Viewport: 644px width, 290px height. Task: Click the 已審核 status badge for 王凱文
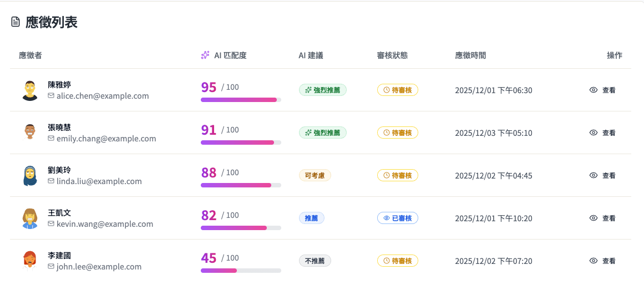[398, 218]
